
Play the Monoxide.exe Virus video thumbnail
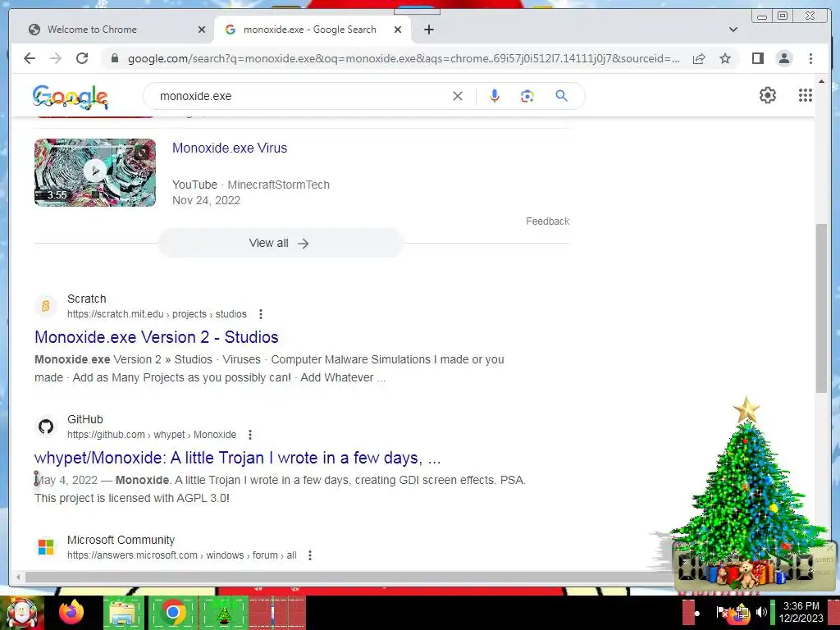point(95,172)
